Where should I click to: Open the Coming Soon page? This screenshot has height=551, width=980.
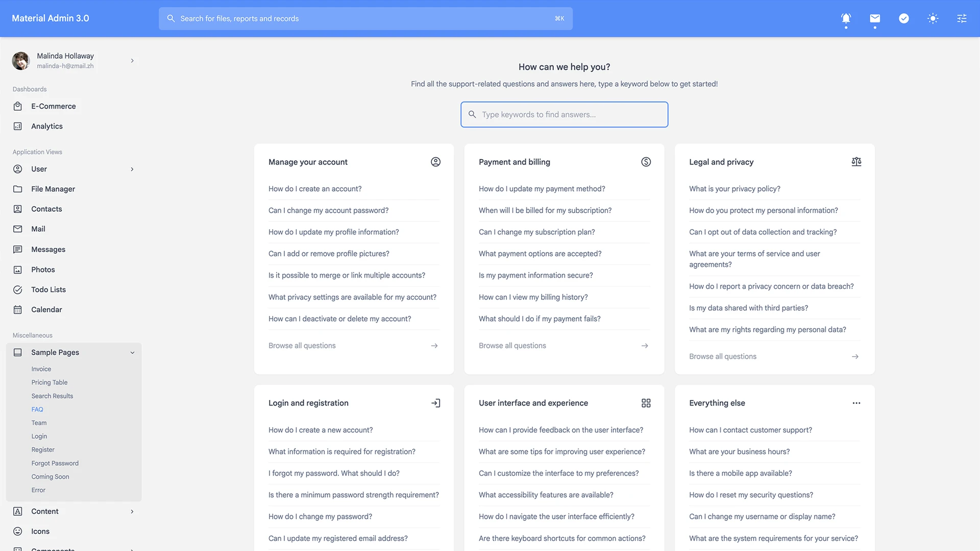point(50,477)
